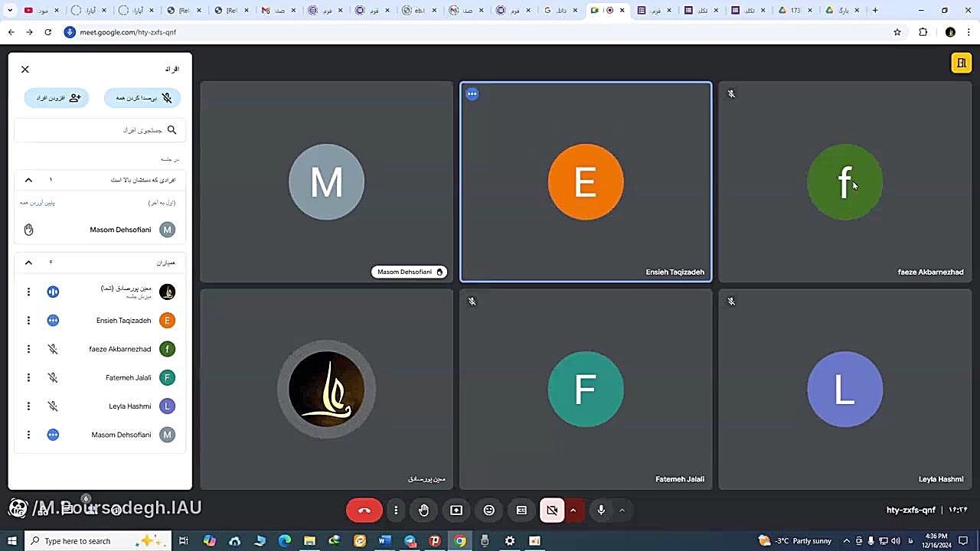The width and height of the screenshot is (980, 551).
Task: Open Chrome profile avatar
Action: coord(951,32)
